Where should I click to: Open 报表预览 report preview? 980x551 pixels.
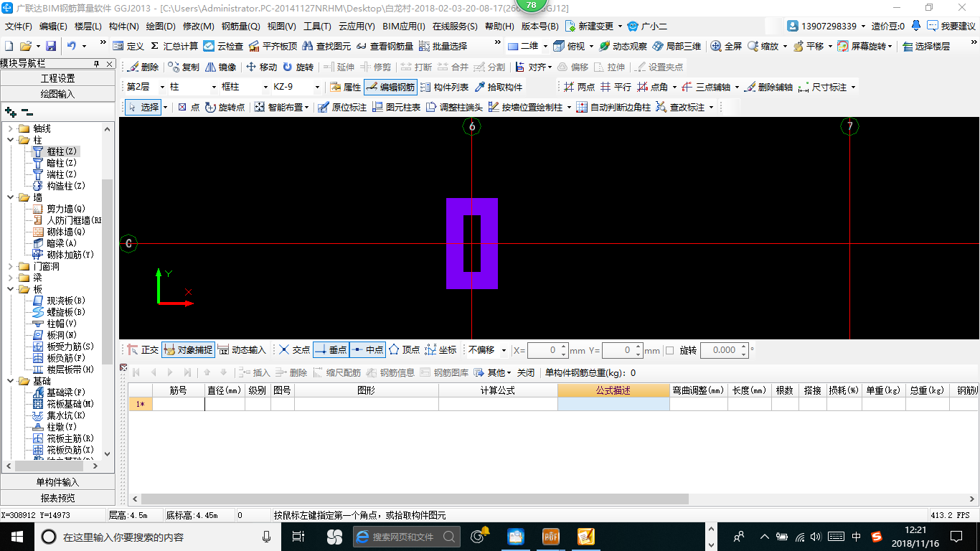click(x=57, y=498)
